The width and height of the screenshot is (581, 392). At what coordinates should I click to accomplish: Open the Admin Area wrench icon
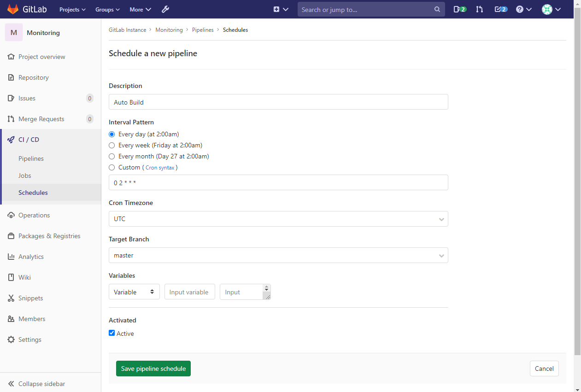click(165, 9)
